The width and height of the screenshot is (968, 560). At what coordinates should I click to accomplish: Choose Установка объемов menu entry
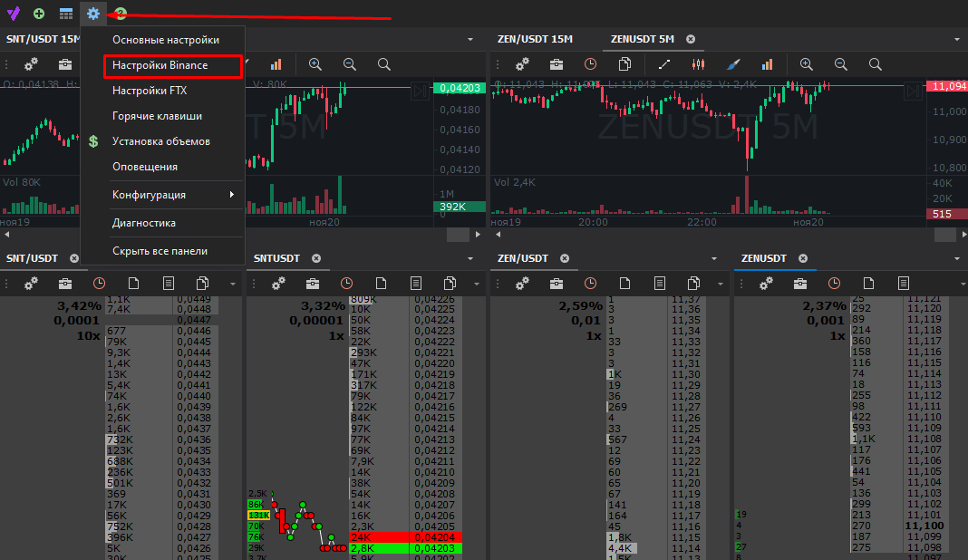coord(161,140)
